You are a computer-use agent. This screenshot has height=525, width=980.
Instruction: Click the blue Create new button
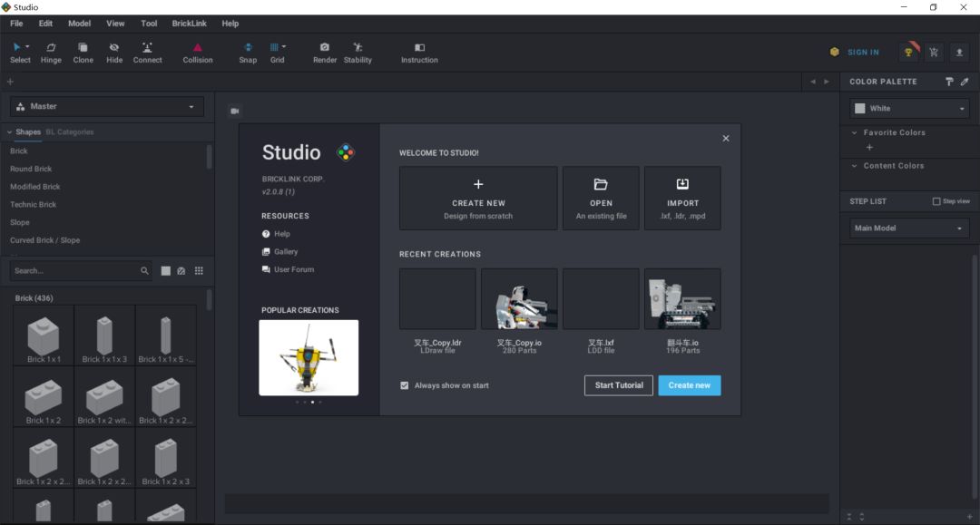point(690,385)
